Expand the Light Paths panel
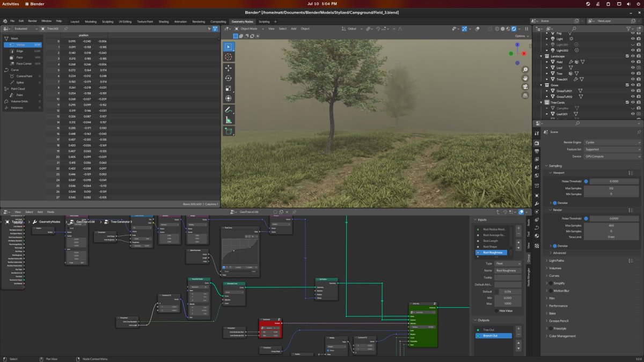Image resolution: width=644 pixels, height=362 pixels. 557,261
